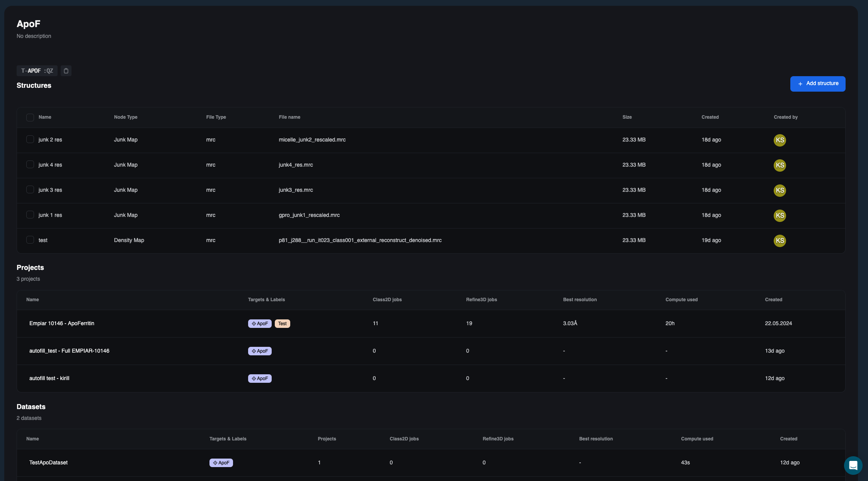Click the KS avatar in test structure row
This screenshot has height=481, width=868.
779,240
